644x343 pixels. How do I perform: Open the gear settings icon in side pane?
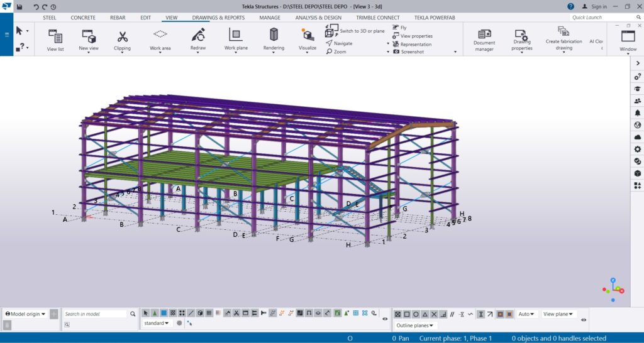point(638,150)
